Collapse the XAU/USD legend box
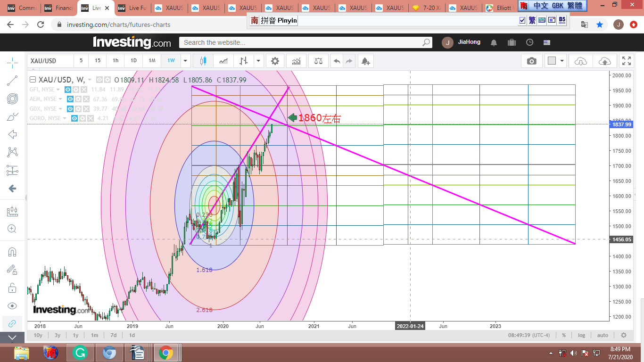 pyautogui.click(x=33, y=80)
